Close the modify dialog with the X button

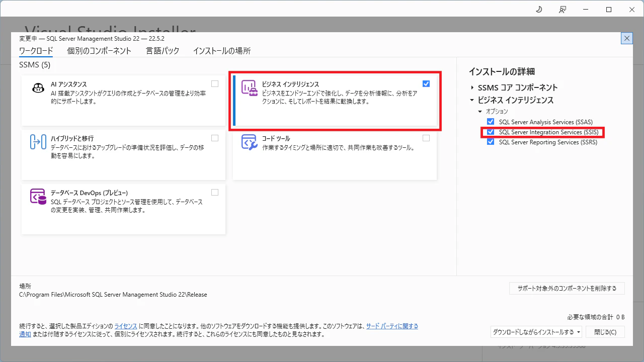point(627,38)
